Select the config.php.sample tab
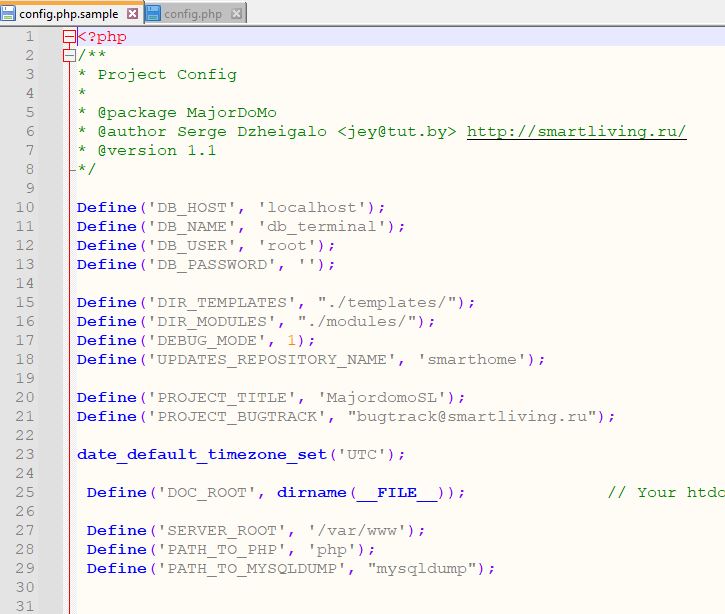Screen dimensions: 725x614 (67, 14)
